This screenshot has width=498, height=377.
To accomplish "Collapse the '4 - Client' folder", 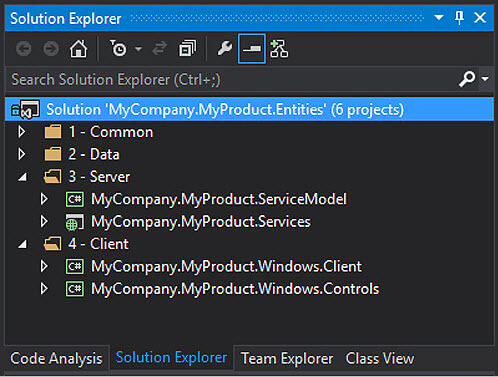I will [23, 245].
